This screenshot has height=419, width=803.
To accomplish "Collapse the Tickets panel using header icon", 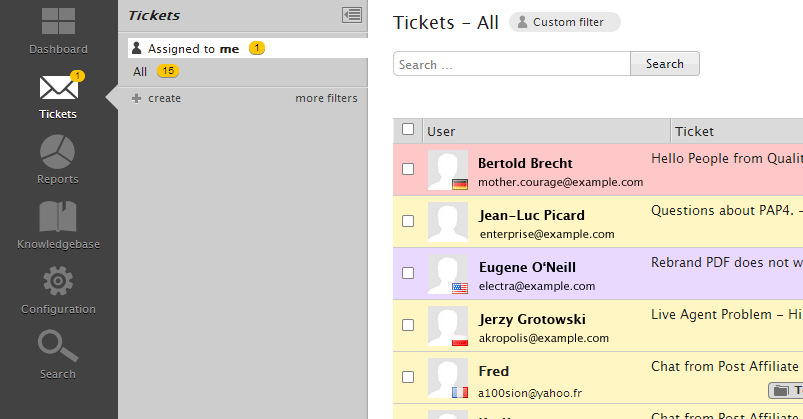I will pyautogui.click(x=350, y=15).
